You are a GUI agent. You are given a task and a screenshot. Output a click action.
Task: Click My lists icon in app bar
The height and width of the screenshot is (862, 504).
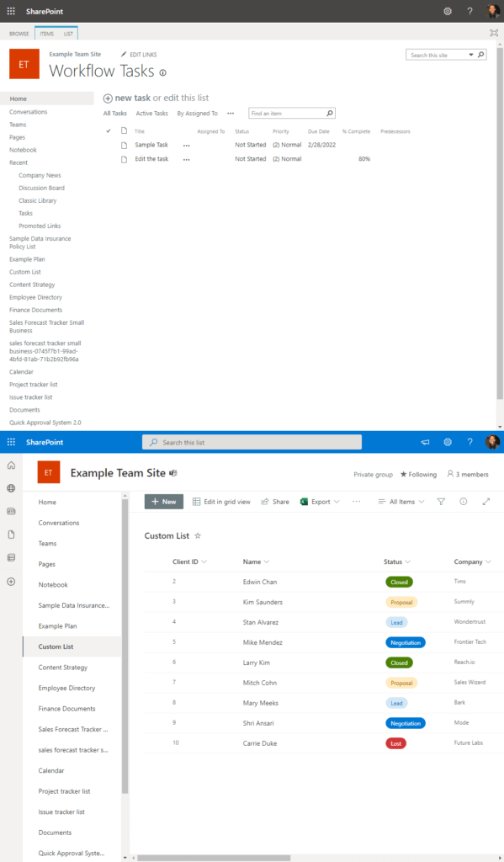[11, 557]
